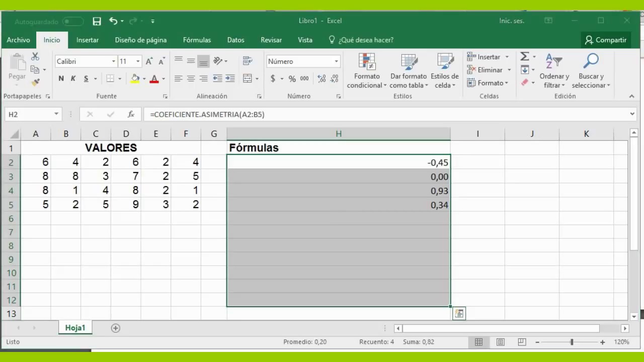Open the Eliminar cells dropdown arrow
Viewport: 644px width, 362px height.
coord(509,70)
